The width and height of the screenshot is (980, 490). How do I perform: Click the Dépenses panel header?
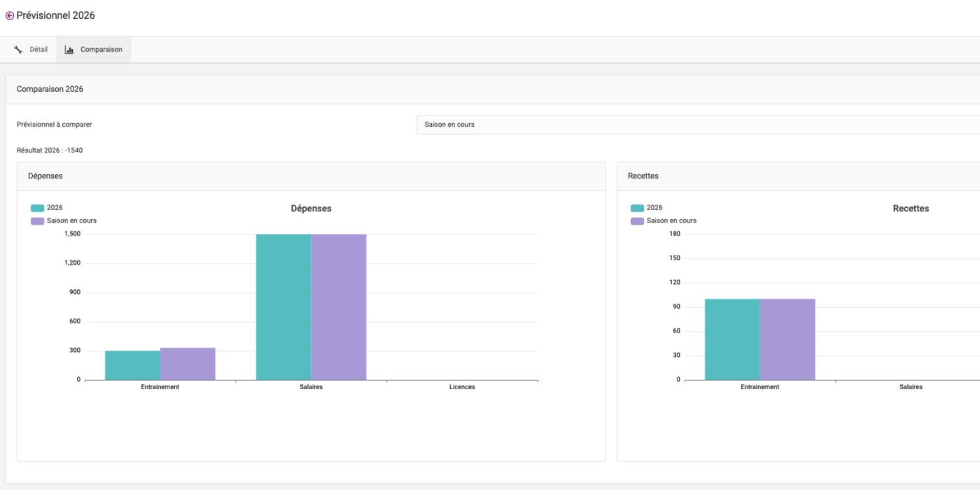[x=311, y=176]
